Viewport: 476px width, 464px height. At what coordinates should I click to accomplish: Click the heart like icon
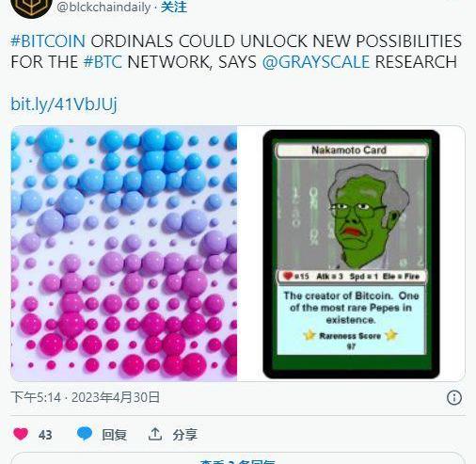tap(21, 434)
